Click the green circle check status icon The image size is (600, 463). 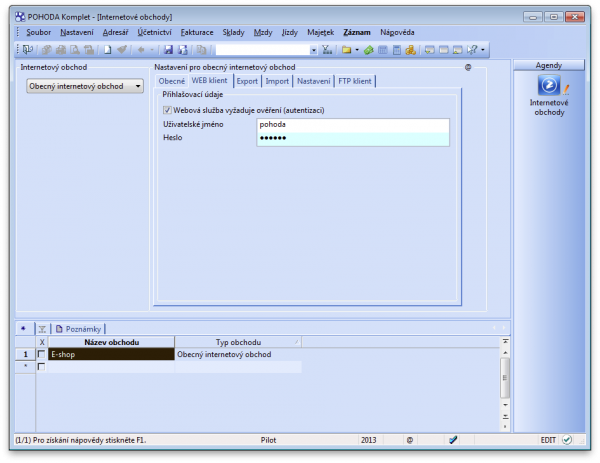567,440
